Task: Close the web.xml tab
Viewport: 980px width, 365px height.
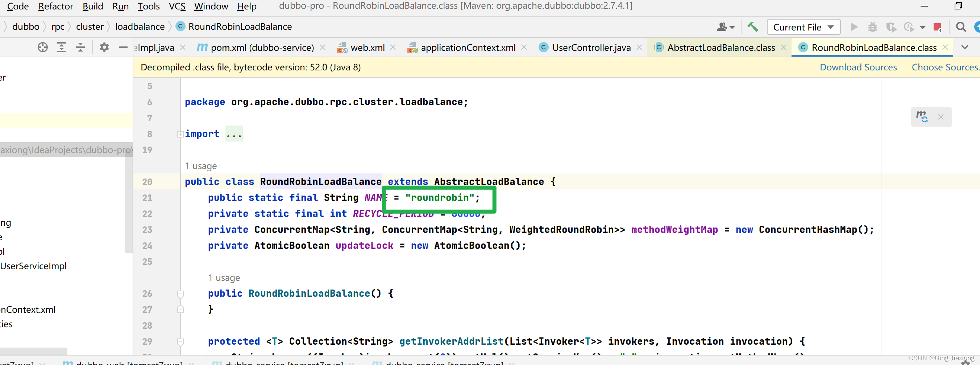Action: pos(393,47)
